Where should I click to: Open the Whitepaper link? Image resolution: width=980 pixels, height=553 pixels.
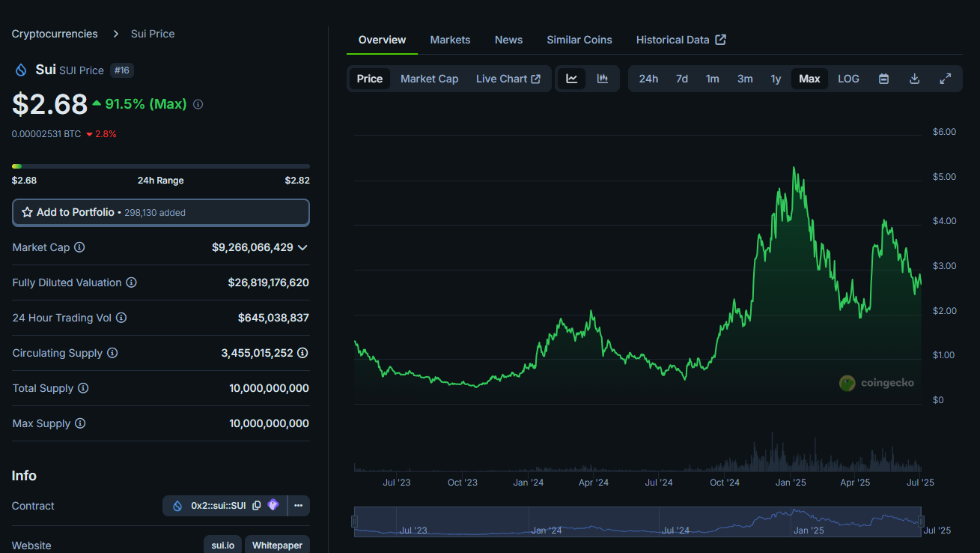tap(277, 545)
